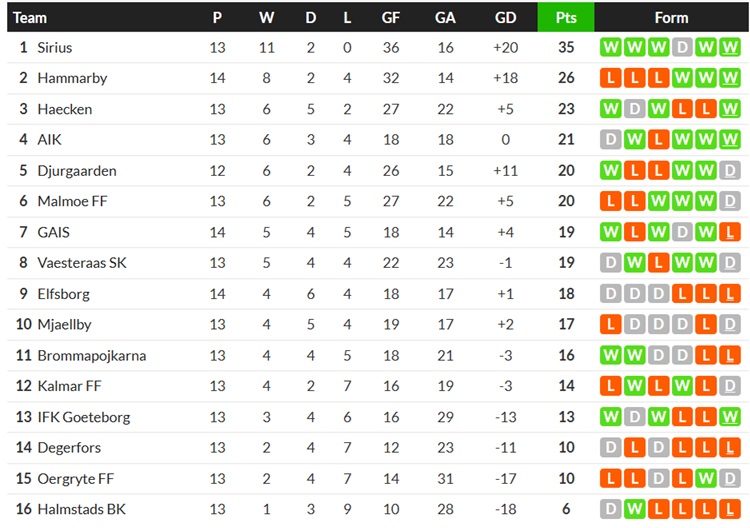The height and width of the screenshot is (528, 750).
Task: Select the Vaesteraas SK table row
Action: pos(378,263)
